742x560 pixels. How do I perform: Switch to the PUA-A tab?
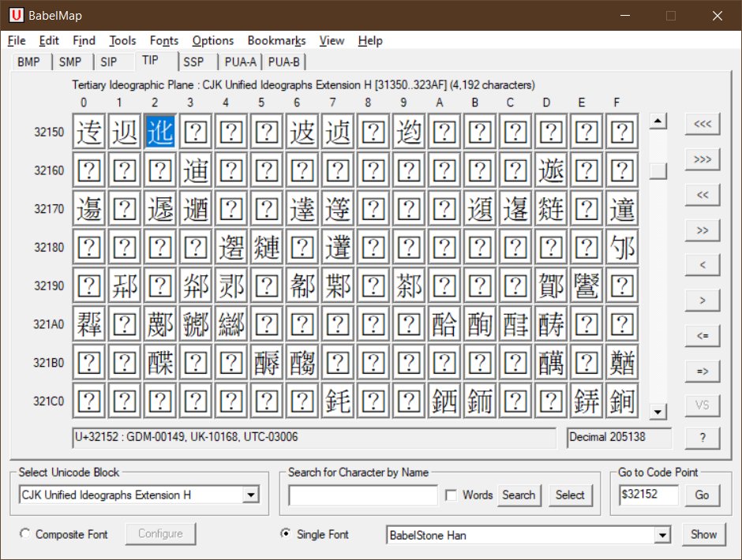tap(241, 62)
